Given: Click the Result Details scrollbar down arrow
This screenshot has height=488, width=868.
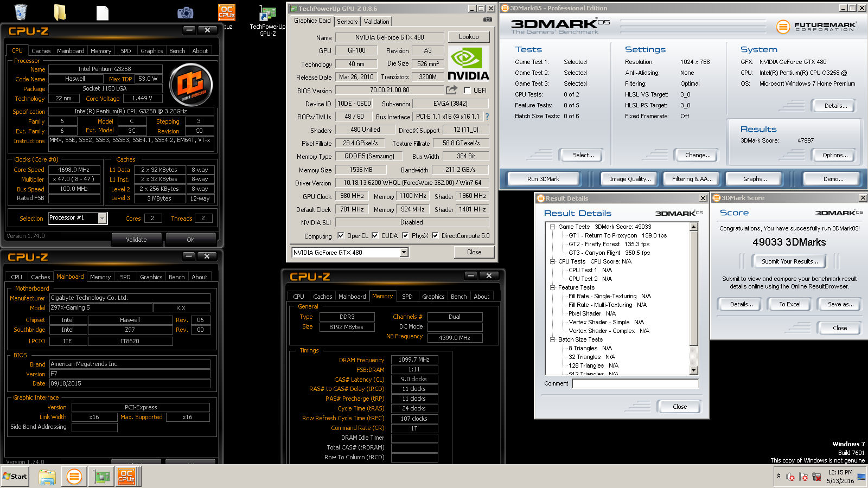Looking at the screenshot, I should (x=694, y=370).
